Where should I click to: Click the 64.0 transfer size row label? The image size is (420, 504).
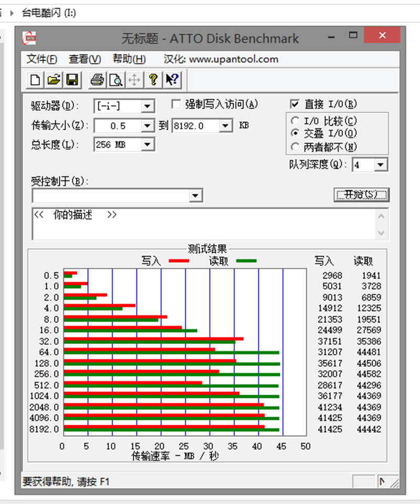[49, 352]
